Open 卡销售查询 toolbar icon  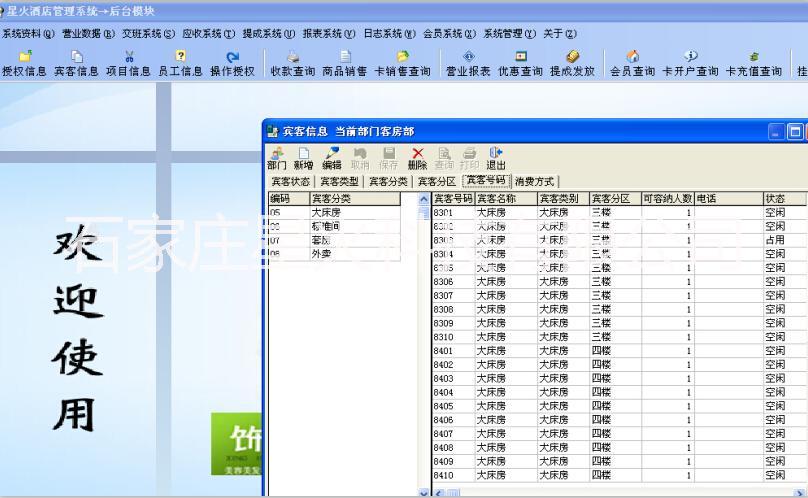click(x=402, y=64)
